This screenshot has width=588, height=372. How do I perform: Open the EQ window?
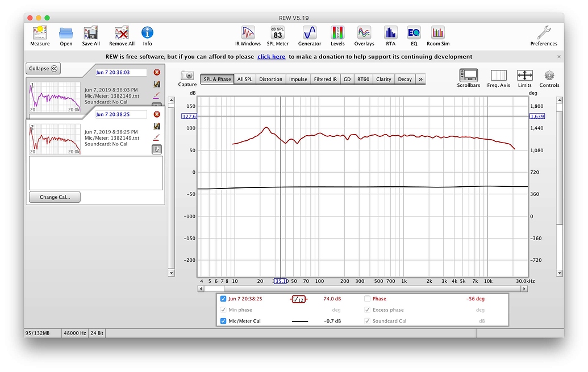click(414, 33)
